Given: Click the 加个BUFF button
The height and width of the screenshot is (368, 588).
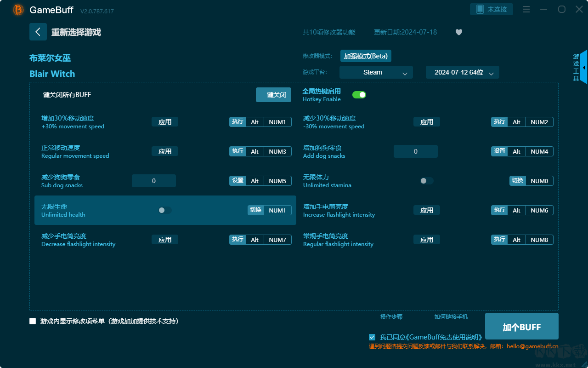Looking at the screenshot, I should point(522,327).
